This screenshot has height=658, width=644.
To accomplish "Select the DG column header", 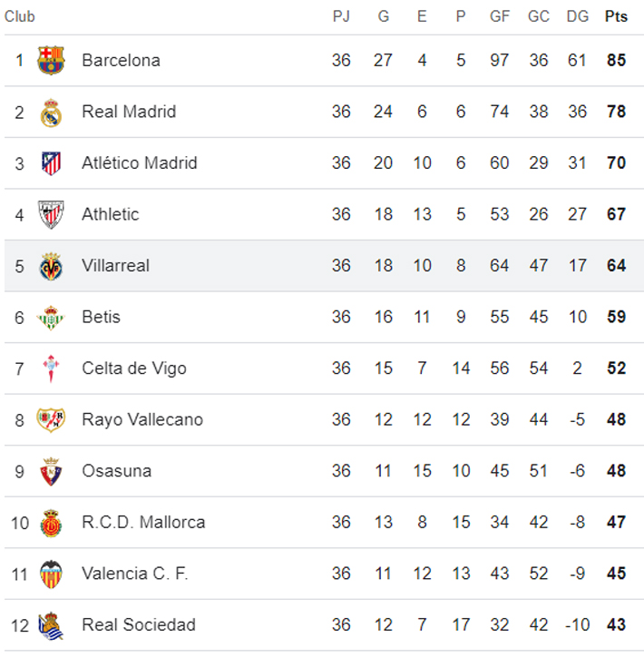I will 577,17.
